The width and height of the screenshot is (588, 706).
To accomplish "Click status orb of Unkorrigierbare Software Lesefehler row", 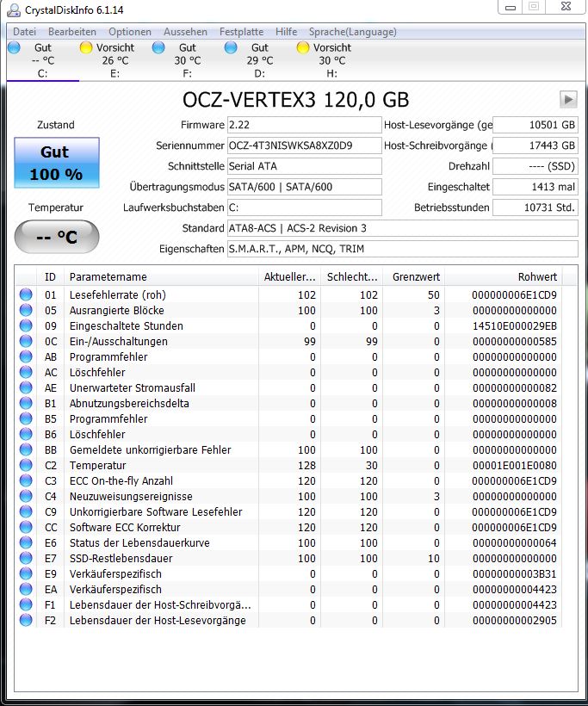I will (26, 511).
